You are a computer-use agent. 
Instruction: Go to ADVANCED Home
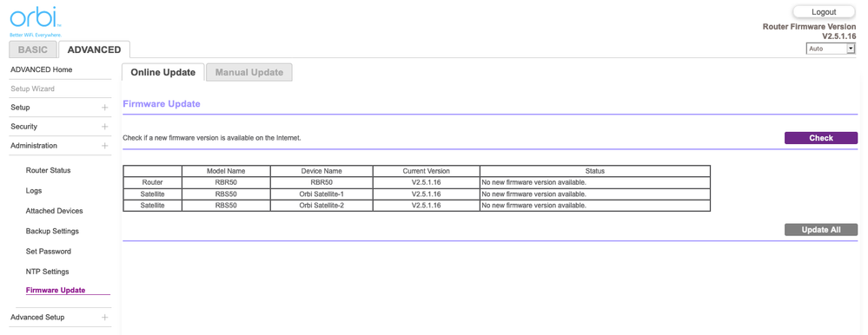(x=42, y=69)
